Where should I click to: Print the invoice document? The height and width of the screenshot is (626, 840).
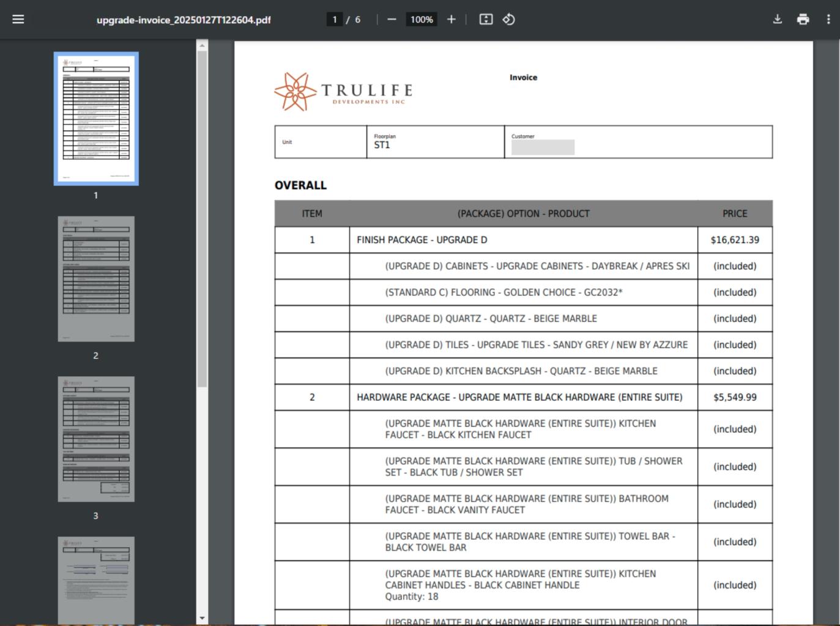pos(803,19)
